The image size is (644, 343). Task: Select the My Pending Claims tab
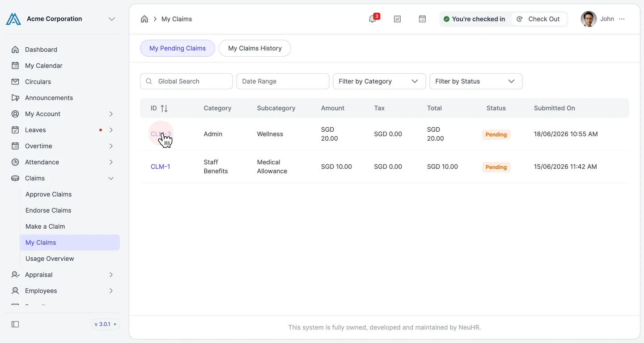click(178, 48)
